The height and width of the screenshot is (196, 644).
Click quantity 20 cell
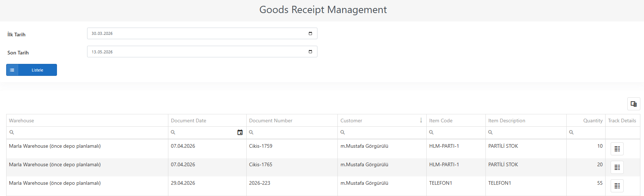(x=586, y=167)
